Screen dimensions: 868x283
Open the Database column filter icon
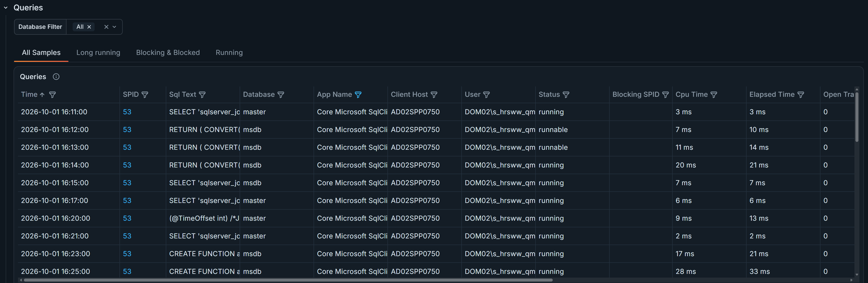coord(281,95)
